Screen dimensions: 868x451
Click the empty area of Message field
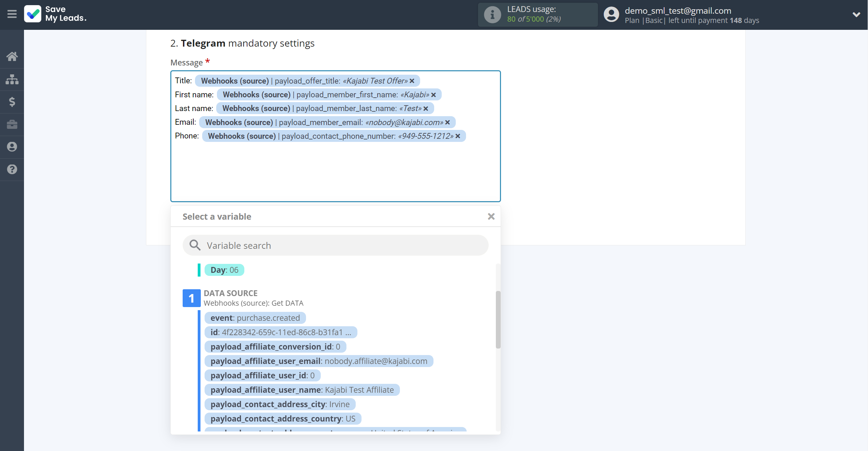(335, 171)
